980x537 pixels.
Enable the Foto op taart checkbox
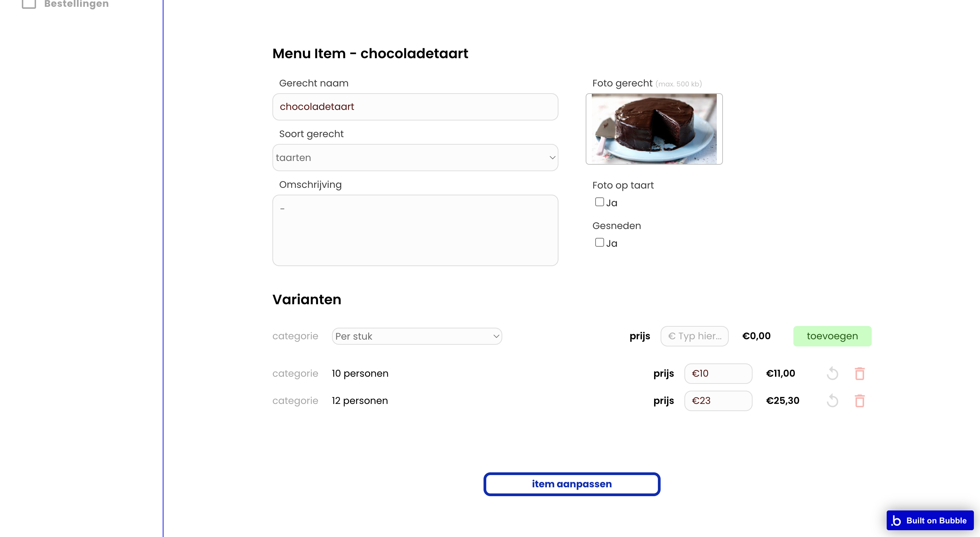tap(600, 202)
